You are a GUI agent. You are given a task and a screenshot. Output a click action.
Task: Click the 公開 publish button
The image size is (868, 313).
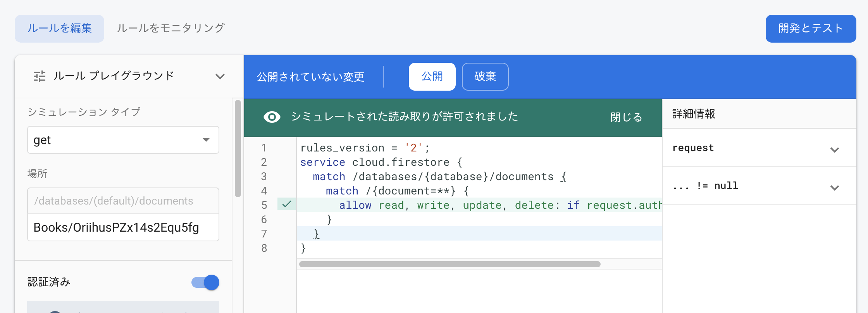(x=432, y=76)
